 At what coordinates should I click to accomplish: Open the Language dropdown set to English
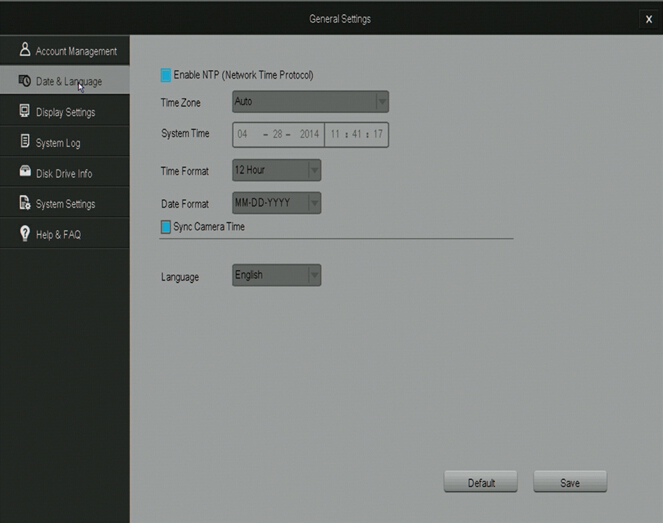[x=277, y=275]
